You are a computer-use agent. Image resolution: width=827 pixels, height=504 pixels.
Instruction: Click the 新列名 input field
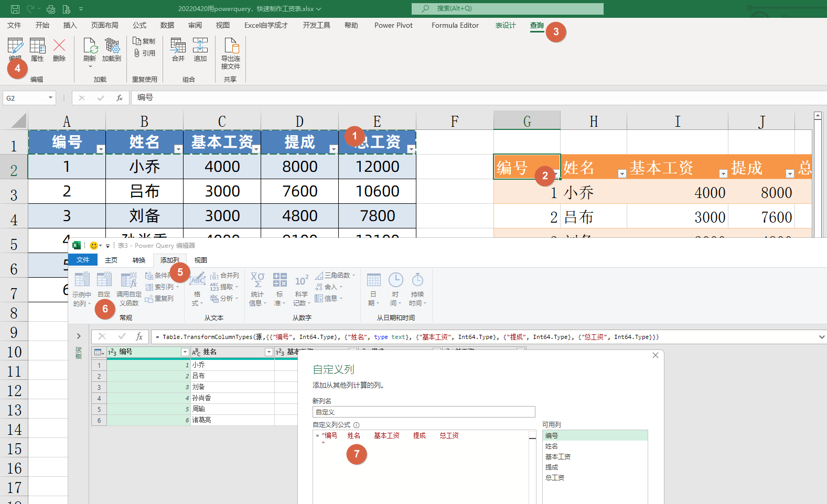[424, 412]
